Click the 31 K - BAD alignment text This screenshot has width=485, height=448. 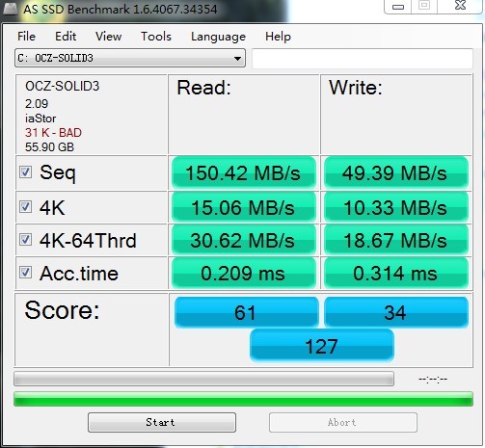(53, 133)
